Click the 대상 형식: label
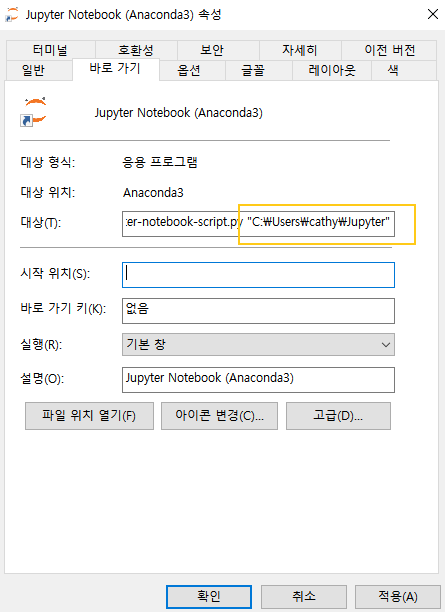Image resolution: width=445 pixels, height=612 pixels. (x=48, y=162)
